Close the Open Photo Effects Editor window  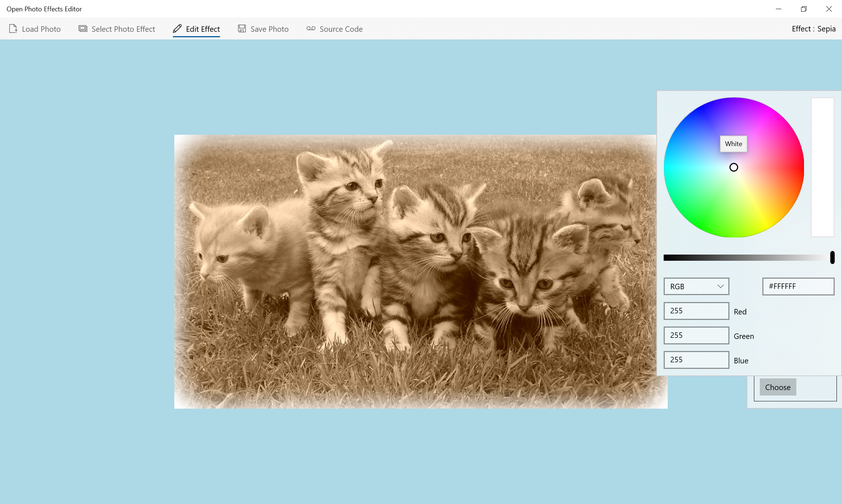coord(829,9)
